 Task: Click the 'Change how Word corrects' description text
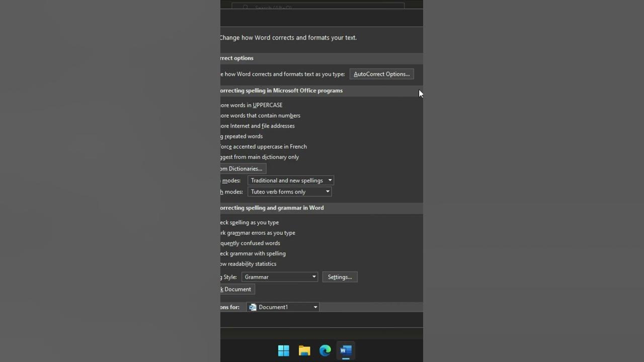(288, 38)
